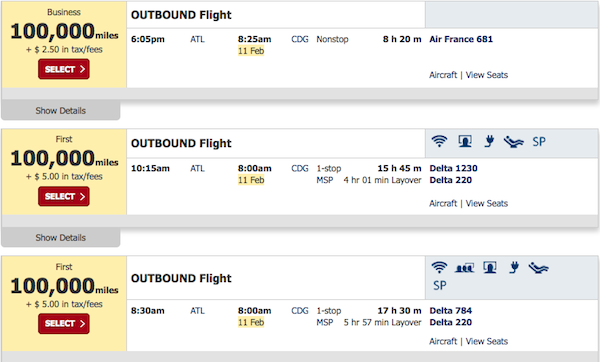The image size is (600, 362).
Task: Select the Business 100,000 miles Air France fare
Action: (x=64, y=69)
